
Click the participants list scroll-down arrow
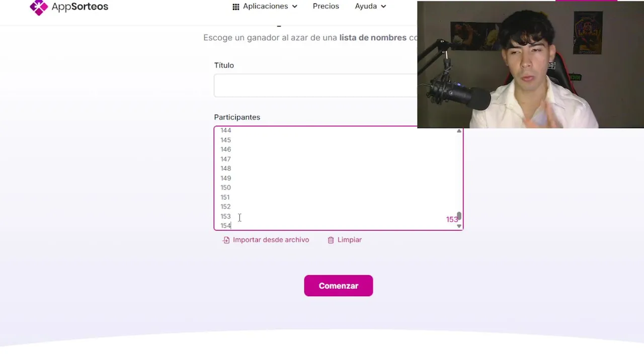point(459,226)
